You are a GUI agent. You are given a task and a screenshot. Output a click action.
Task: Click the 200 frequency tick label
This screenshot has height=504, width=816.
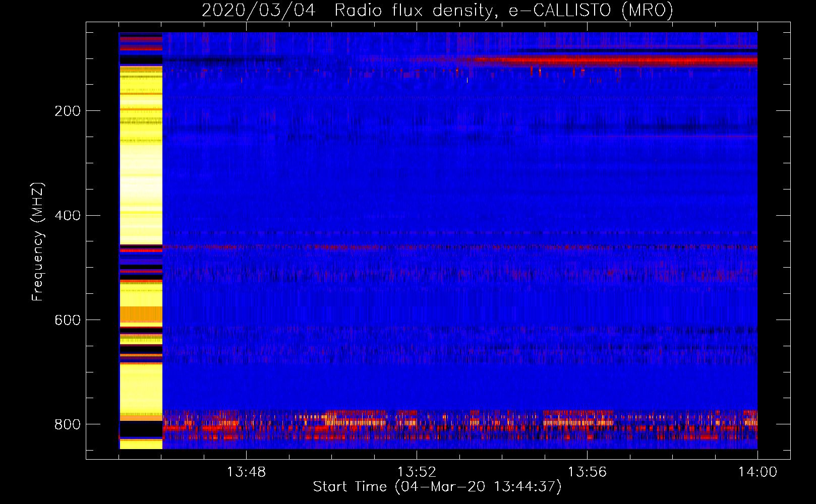coord(68,111)
